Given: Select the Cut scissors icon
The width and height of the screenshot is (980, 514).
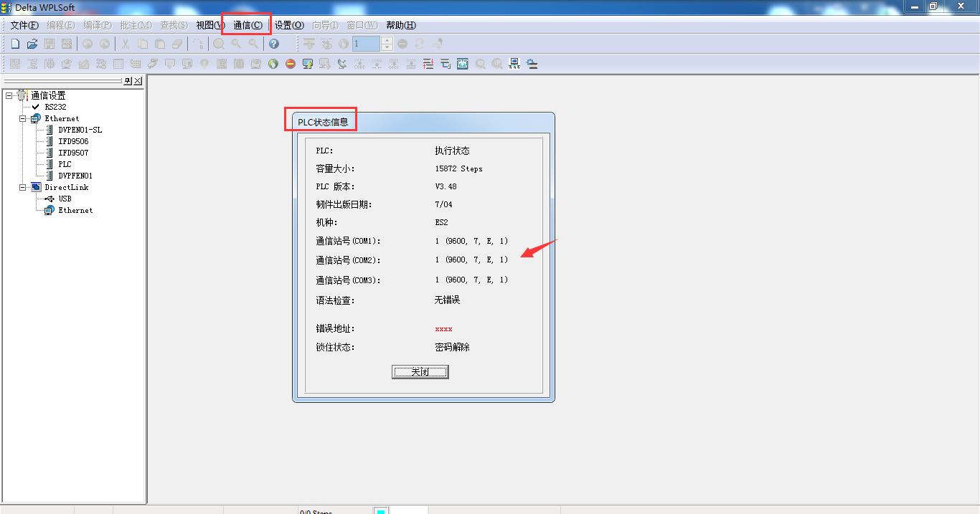Looking at the screenshot, I should (x=125, y=44).
